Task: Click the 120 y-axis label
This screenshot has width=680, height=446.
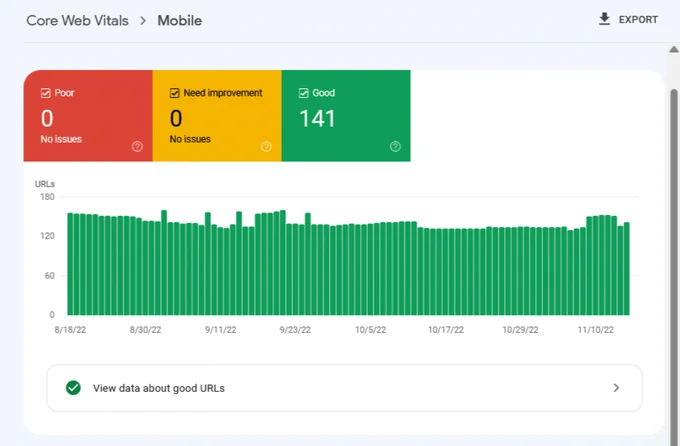Action: pyautogui.click(x=47, y=236)
